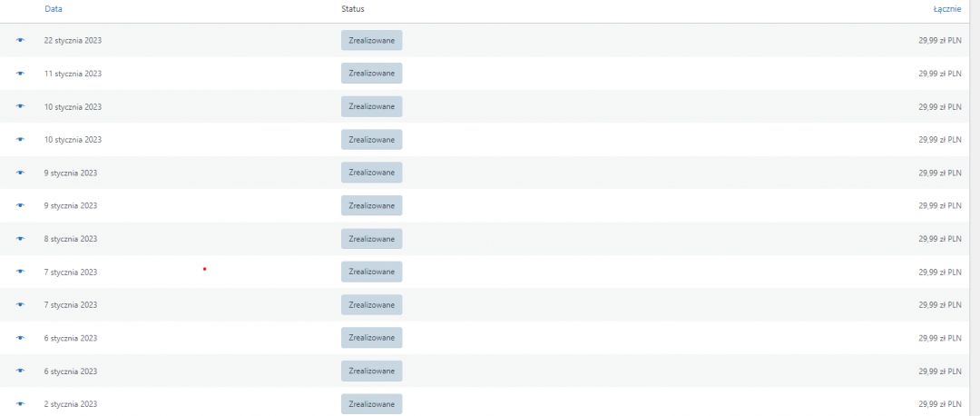Viewport: 980px width, 416px height.
Task: Show preview for first 9 stycznia 2023 order
Action: click(x=20, y=173)
